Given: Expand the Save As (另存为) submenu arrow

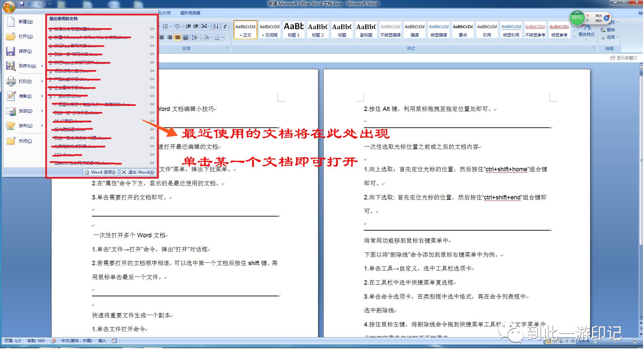Looking at the screenshot, I should click(x=42, y=66).
